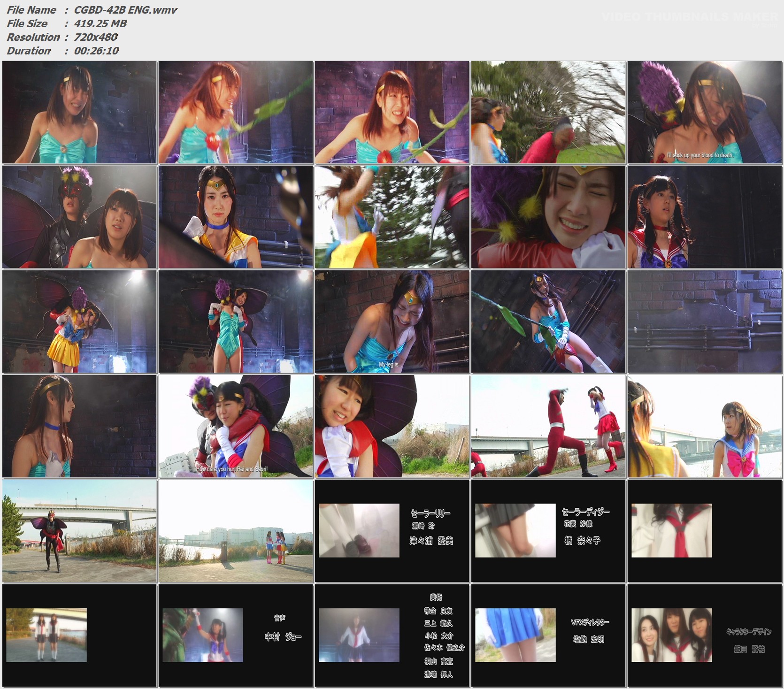Open frame subtitled 'My leg is...'
Screen dimensions: 784x689
coord(392,322)
